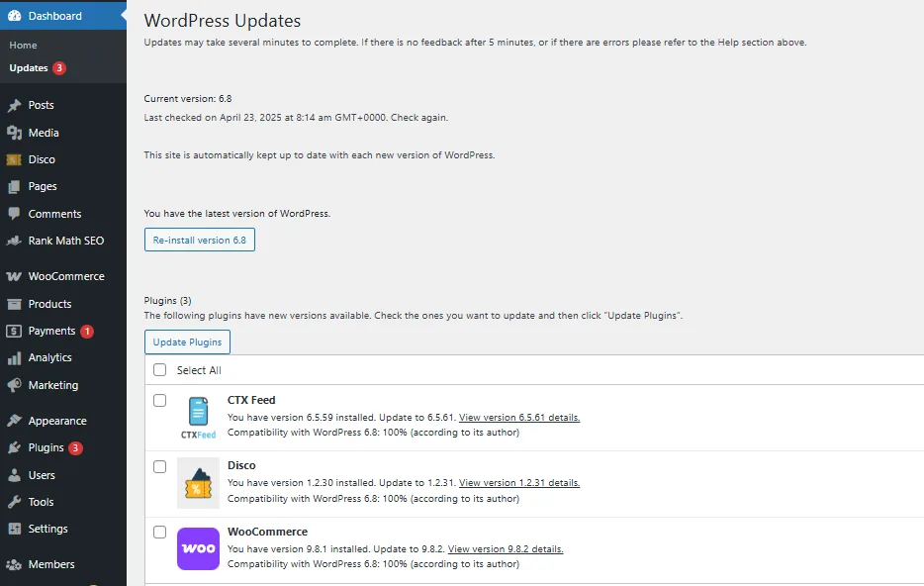Screen dimensions: 924x586
Task: Click the Tools wrench icon
Action: click(14, 502)
